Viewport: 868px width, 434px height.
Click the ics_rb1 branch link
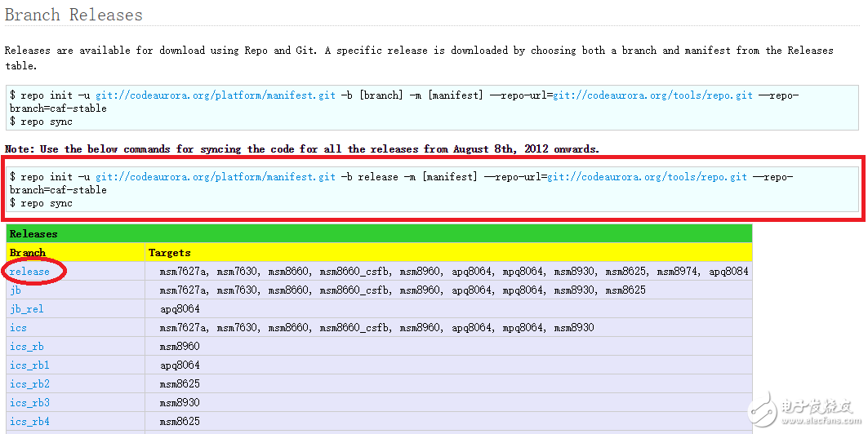coord(29,365)
